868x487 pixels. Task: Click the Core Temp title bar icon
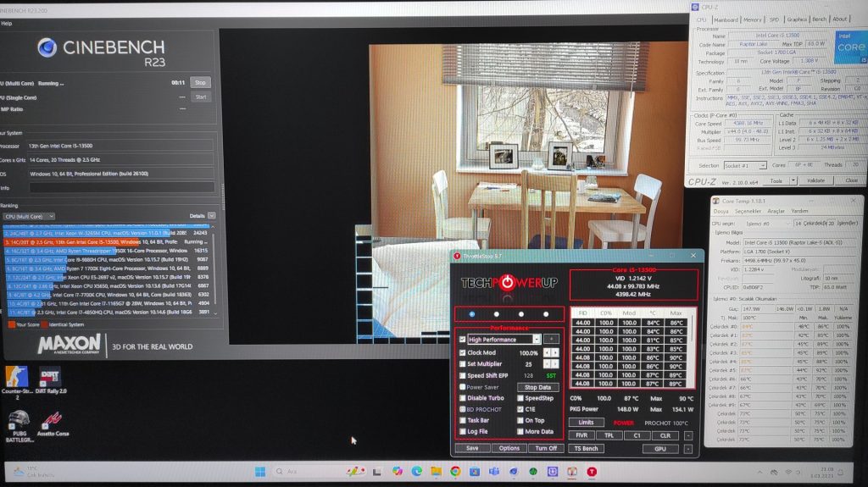715,201
